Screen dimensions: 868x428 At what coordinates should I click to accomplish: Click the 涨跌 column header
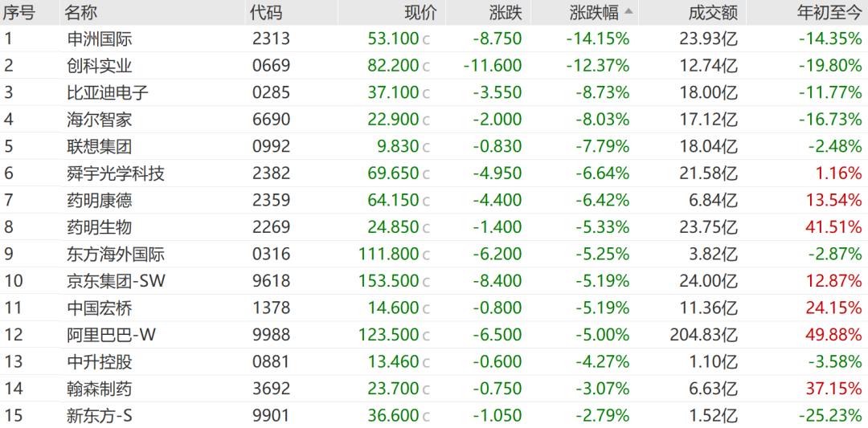point(506,12)
